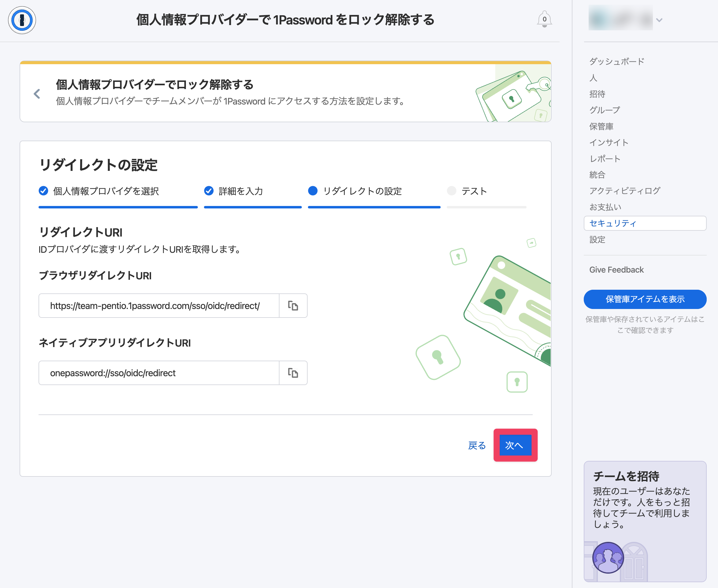Viewport: 718px width, 588px height.
Task: Expand the account name dropdown chevron
Action: (x=659, y=20)
